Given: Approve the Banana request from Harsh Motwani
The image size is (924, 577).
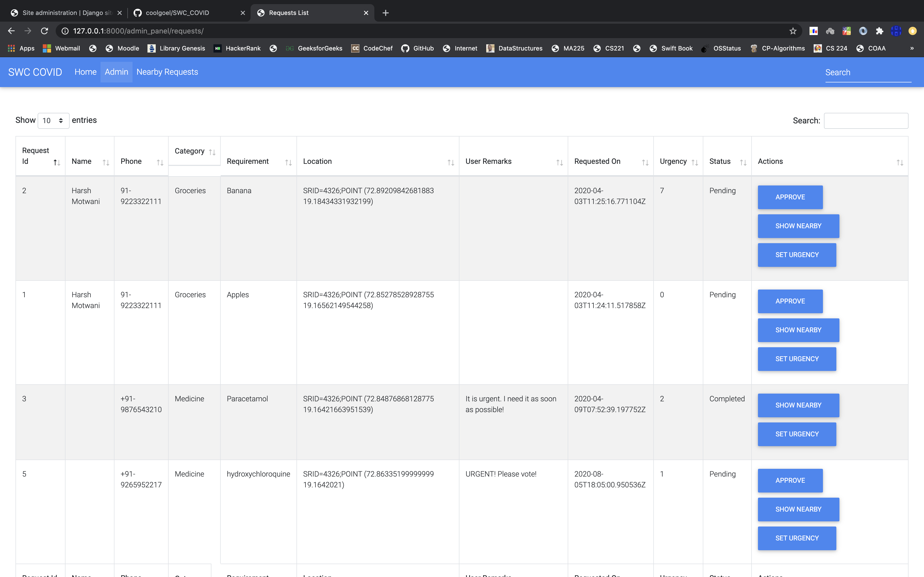Looking at the screenshot, I should [790, 197].
